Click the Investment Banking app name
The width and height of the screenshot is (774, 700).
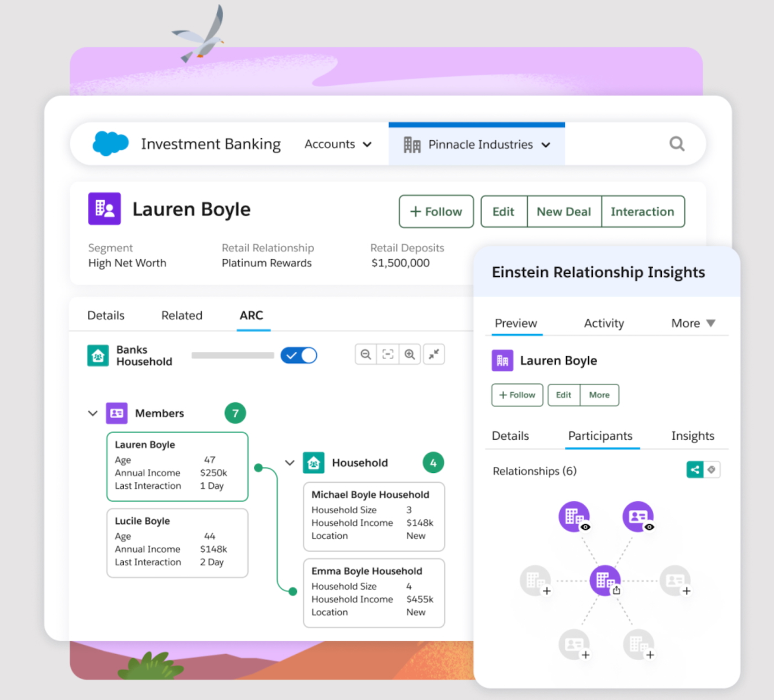coord(211,144)
